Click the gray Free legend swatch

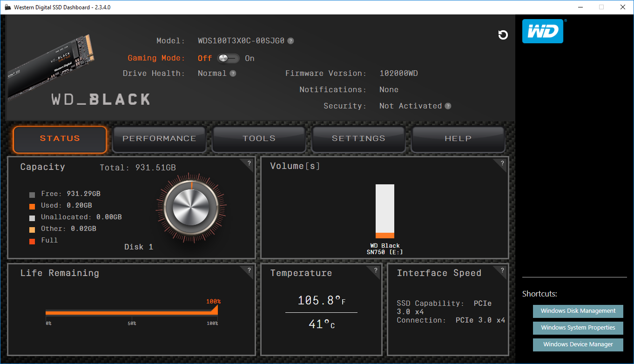click(32, 195)
